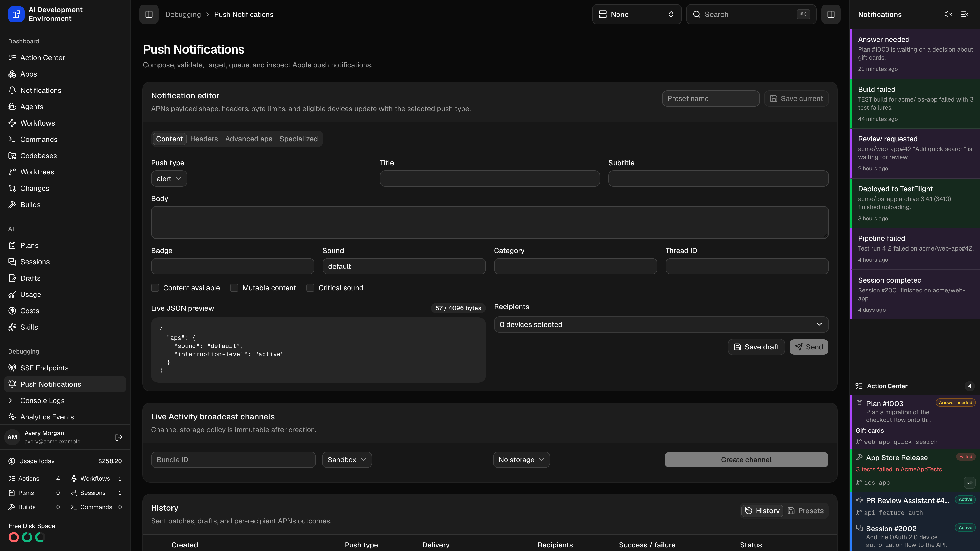
Task: Click the Body text area
Action: point(490,222)
